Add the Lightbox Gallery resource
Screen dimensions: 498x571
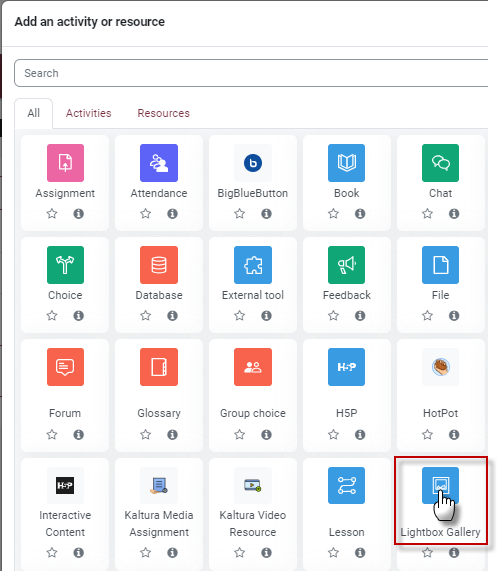[440, 485]
